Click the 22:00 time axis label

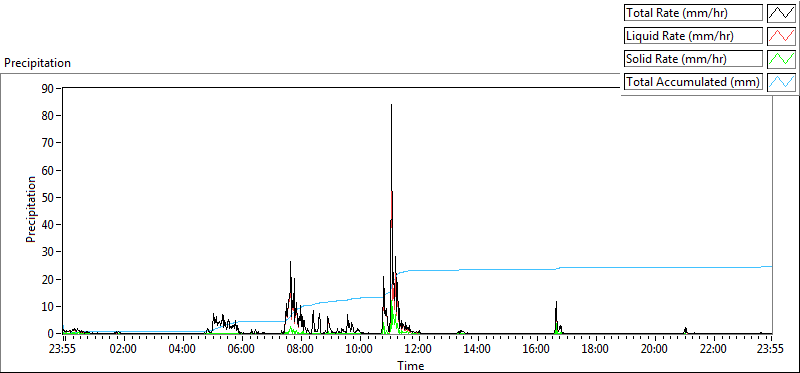click(x=713, y=350)
